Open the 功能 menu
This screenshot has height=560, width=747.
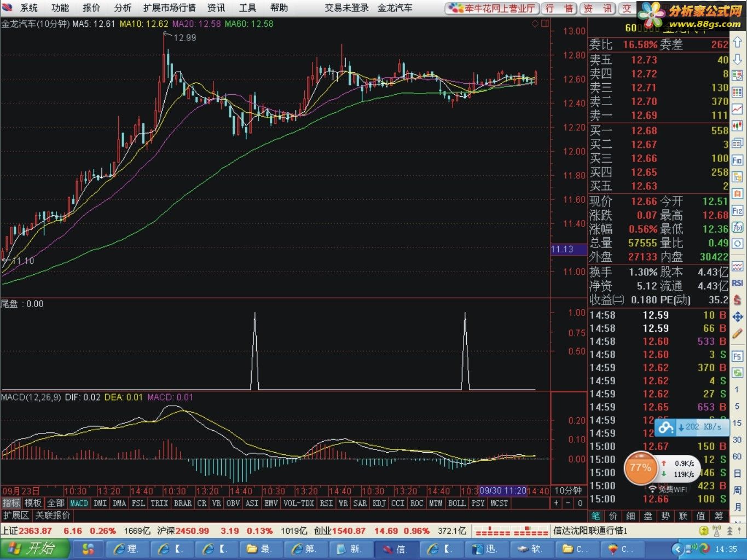(x=60, y=8)
